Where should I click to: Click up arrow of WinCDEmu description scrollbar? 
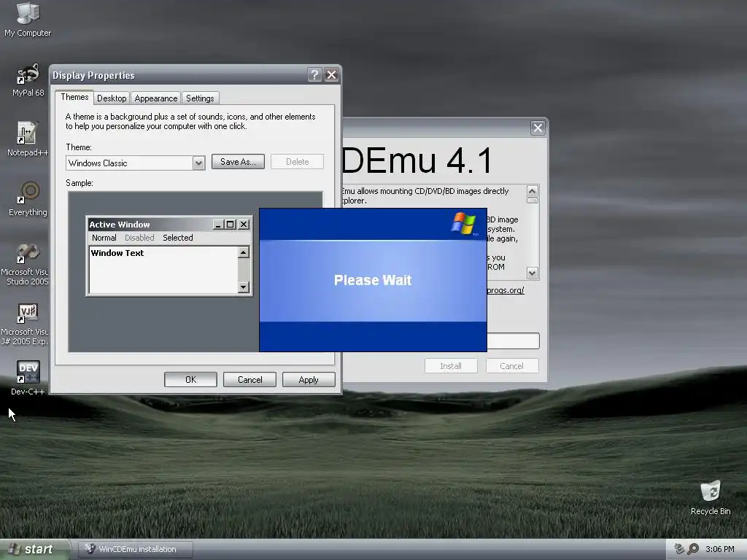(x=532, y=192)
